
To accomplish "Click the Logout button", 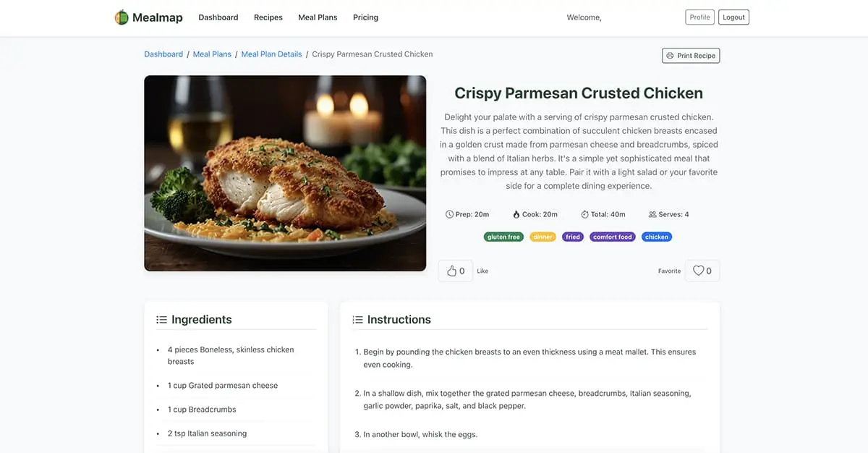I will click(733, 17).
